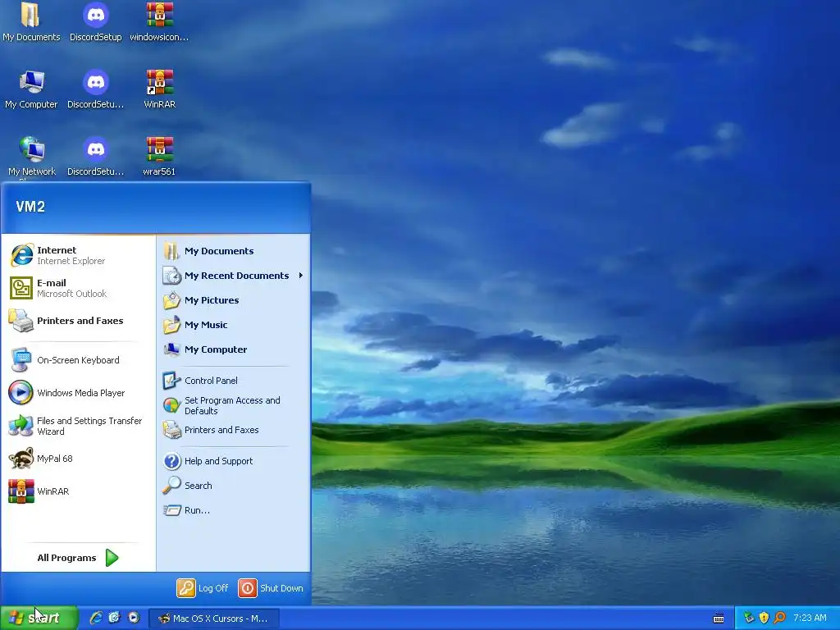
Task: Click the VM2 user name header
Action: coord(30,207)
